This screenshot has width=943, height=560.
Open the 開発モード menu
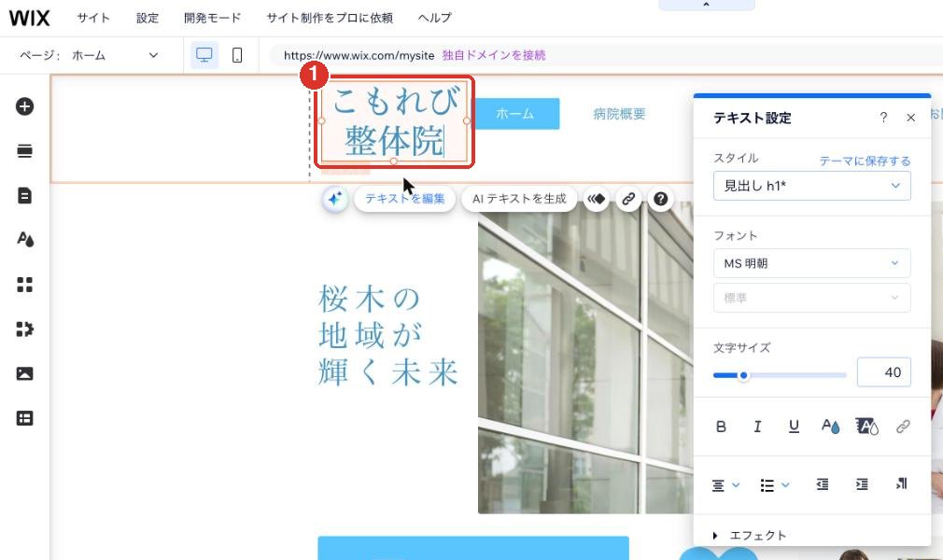click(x=212, y=18)
